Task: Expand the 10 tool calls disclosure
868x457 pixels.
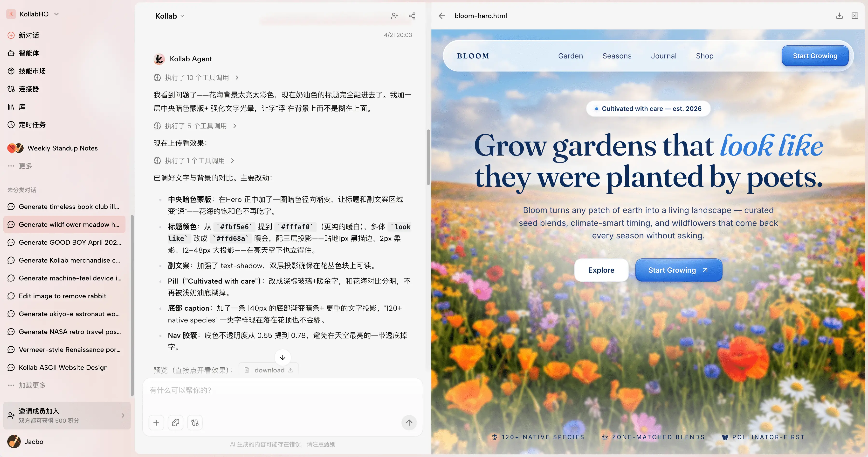Action: click(x=196, y=78)
